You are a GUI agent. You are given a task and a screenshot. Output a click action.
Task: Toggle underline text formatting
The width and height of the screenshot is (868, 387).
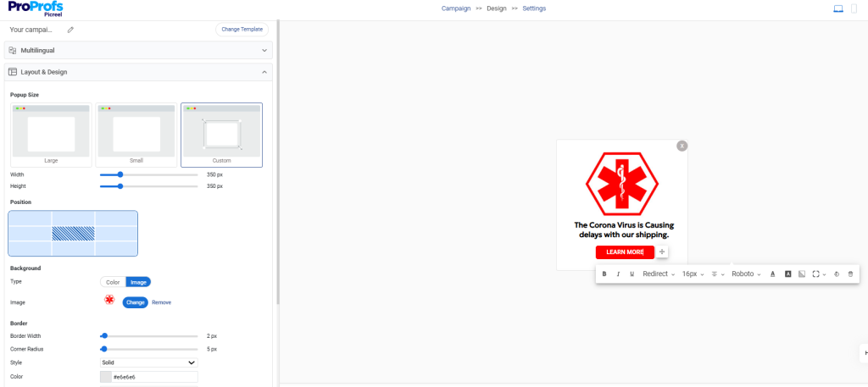click(x=632, y=274)
